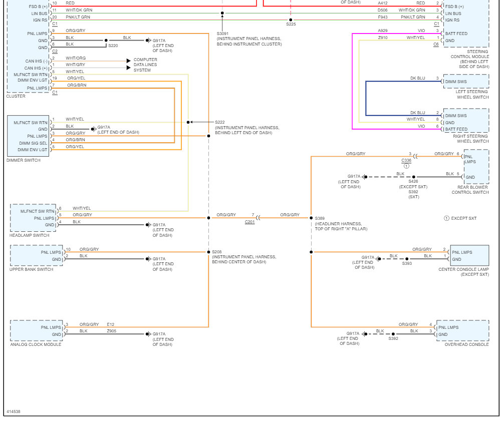Click the C336 connector label

[406, 160]
